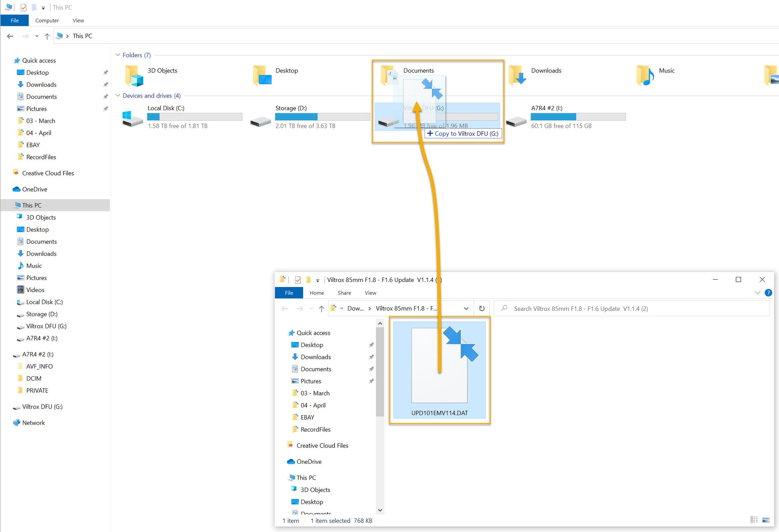779x532 pixels.
Task: Select A7R4 #2 (I:) drive icon
Action: 516,122
